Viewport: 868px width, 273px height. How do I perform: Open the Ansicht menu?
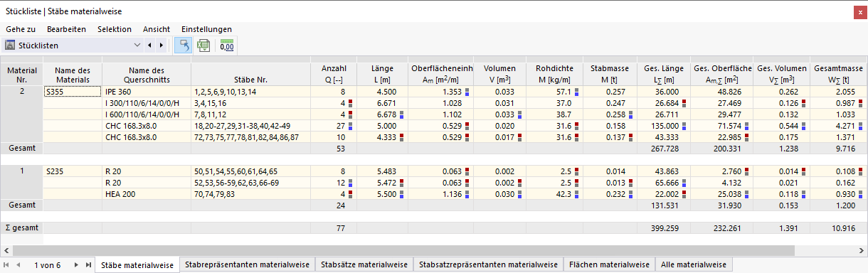coord(156,29)
